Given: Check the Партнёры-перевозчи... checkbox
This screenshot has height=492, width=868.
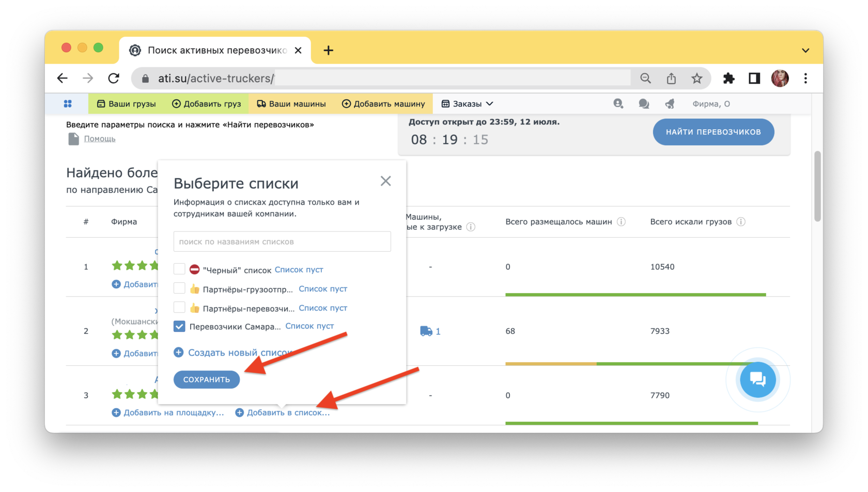Looking at the screenshot, I should tap(179, 308).
